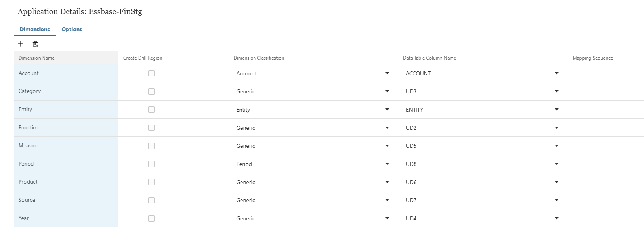This screenshot has width=644, height=246.
Task: Open the Period classification dropdown arrow
Action: click(x=387, y=164)
